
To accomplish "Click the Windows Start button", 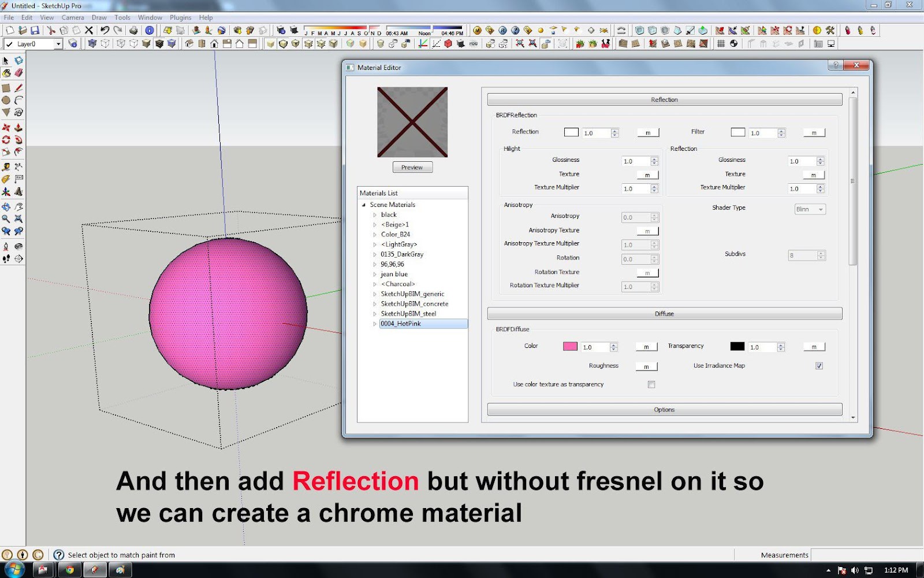I will click(x=13, y=569).
